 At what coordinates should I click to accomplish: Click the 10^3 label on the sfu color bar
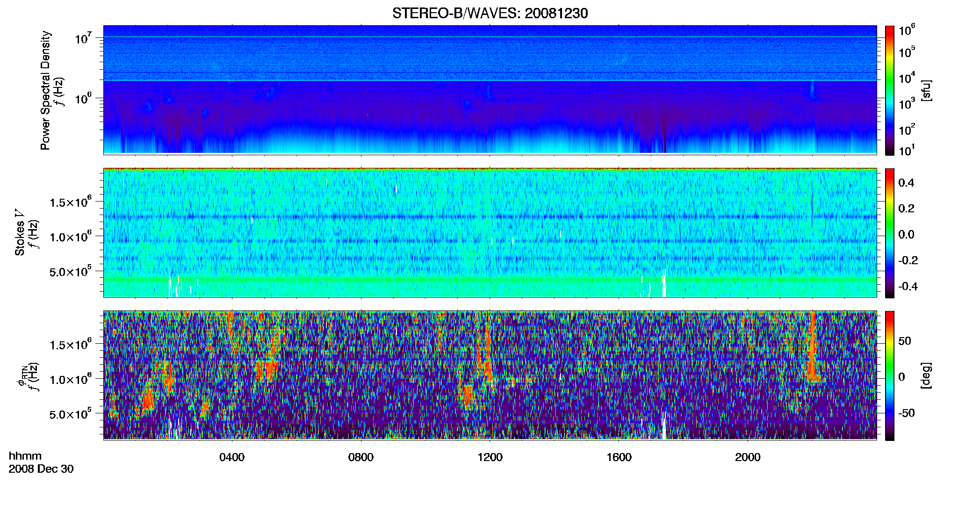(x=907, y=103)
